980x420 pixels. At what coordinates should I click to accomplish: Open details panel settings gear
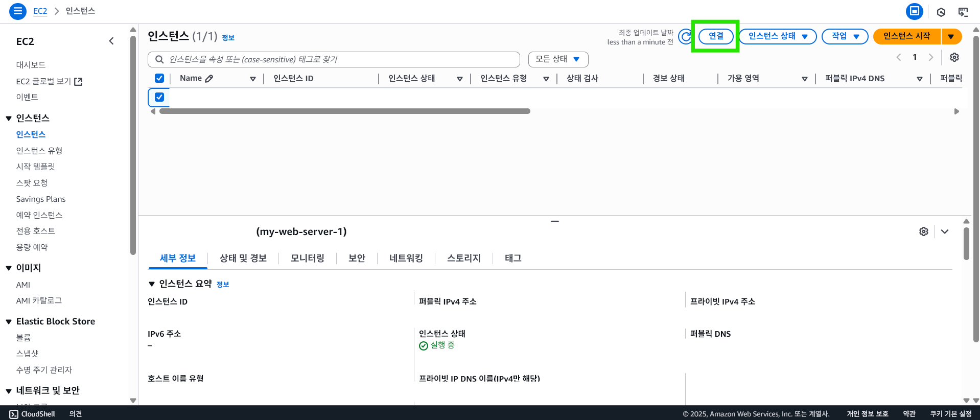pos(924,231)
